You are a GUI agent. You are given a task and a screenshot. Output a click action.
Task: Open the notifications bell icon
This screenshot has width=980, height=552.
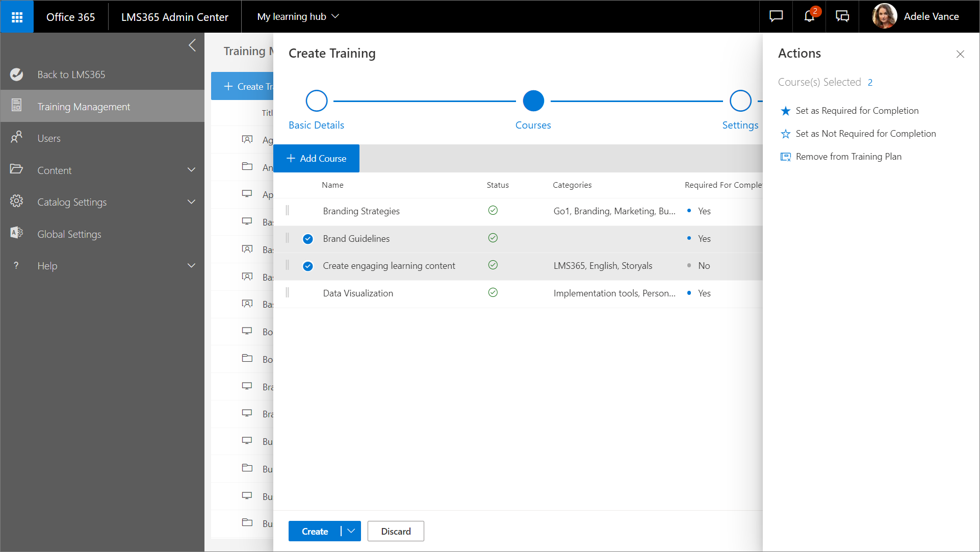(809, 16)
